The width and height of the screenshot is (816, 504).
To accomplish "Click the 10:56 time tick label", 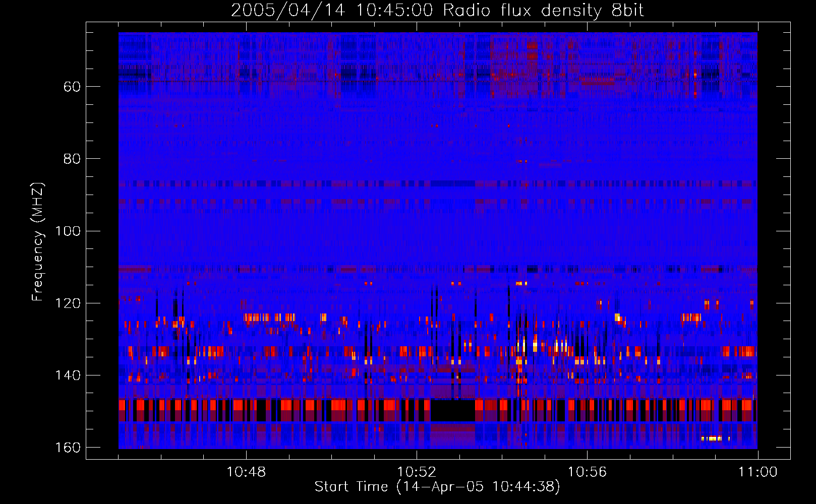I will pyautogui.click(x=587, y=472).
